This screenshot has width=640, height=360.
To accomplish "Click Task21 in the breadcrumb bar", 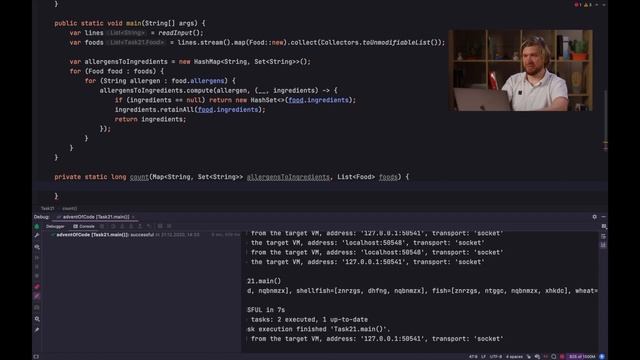I will [x=47, y=208].
